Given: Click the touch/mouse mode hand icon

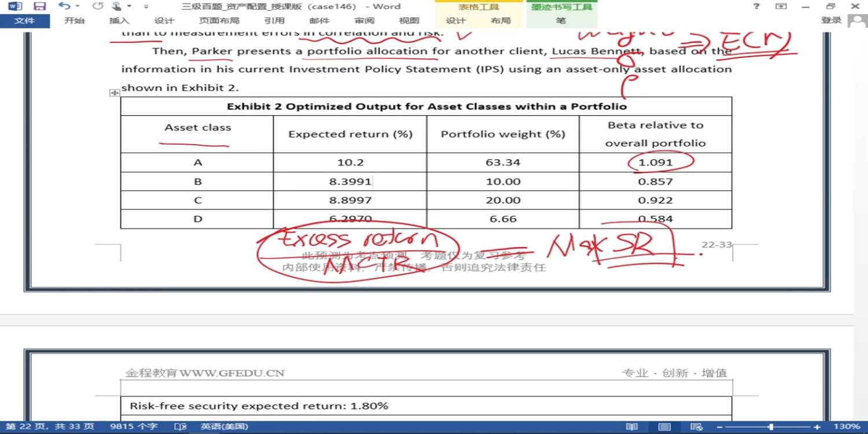Looking at the screenshot, I should [116, 6].
